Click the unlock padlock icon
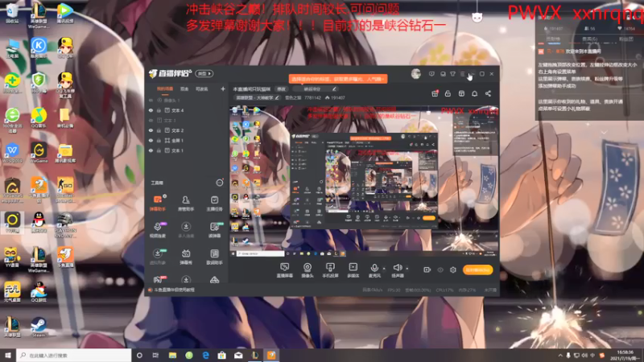The height and width of the screenshot is (362, 644). (x=448, y=93)
